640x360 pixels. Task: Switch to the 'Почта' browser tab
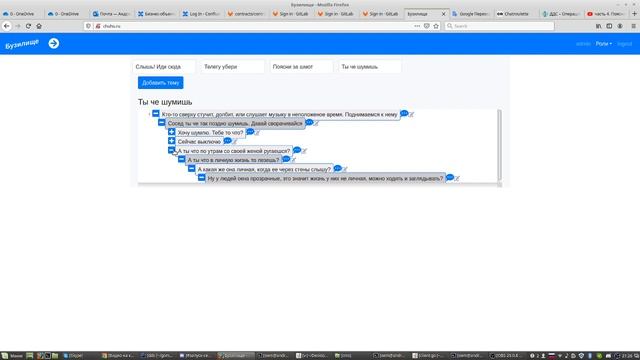111,14
